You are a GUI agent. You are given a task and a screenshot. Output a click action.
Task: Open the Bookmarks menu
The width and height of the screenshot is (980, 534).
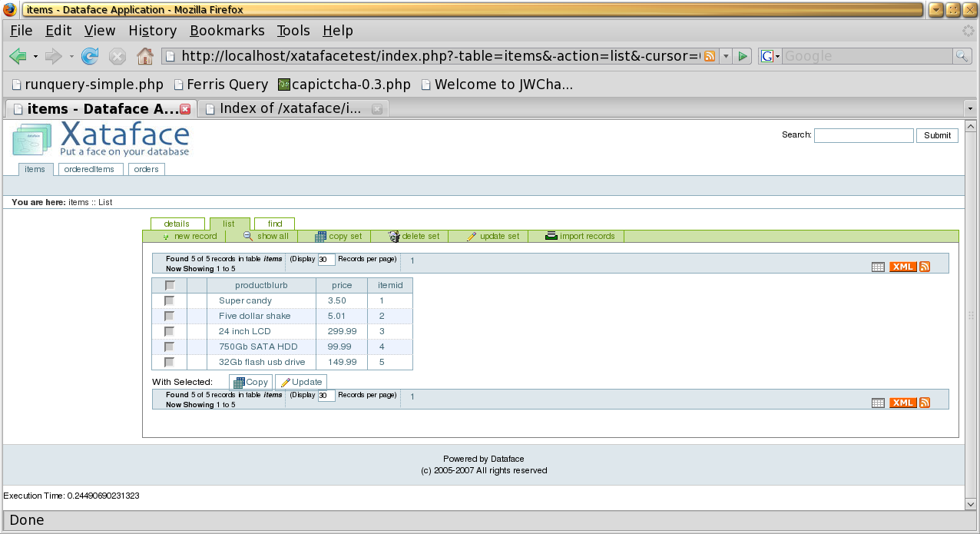(227, 31)
